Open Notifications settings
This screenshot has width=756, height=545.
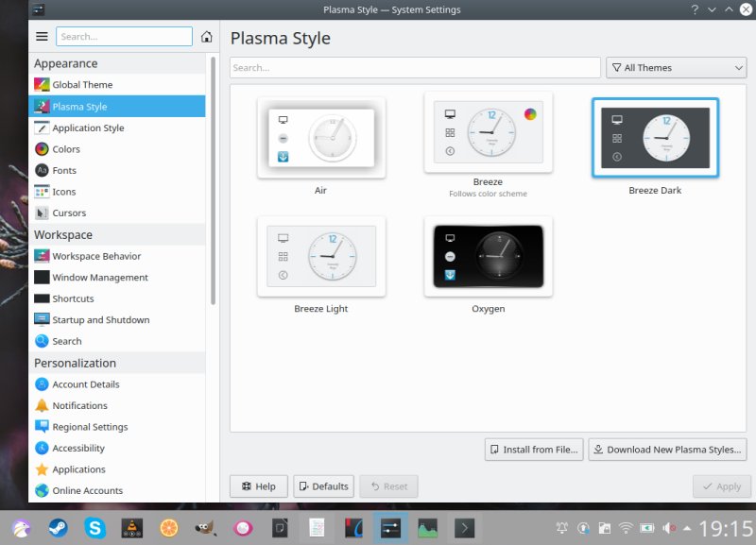pyautogui.click(x=79, y=406)
